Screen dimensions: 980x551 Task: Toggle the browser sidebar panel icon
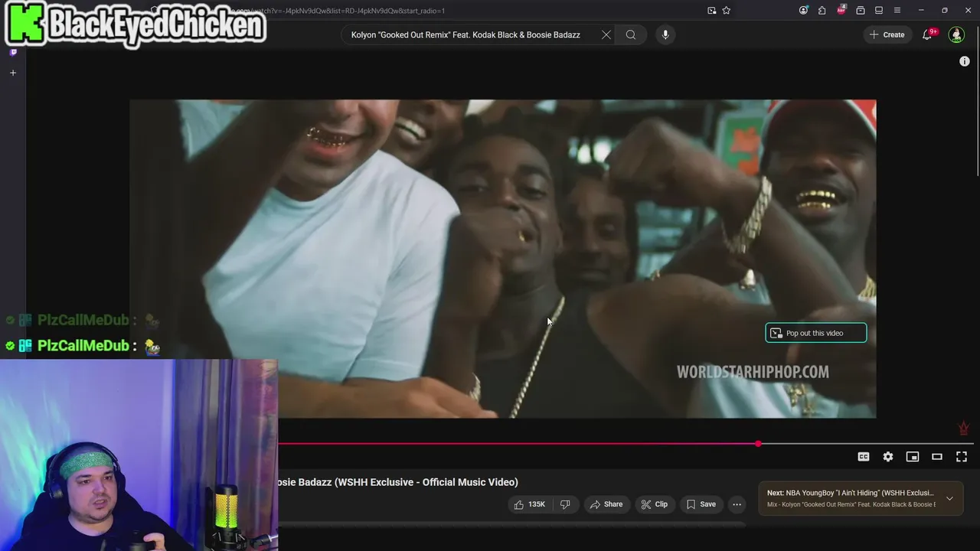879,11
